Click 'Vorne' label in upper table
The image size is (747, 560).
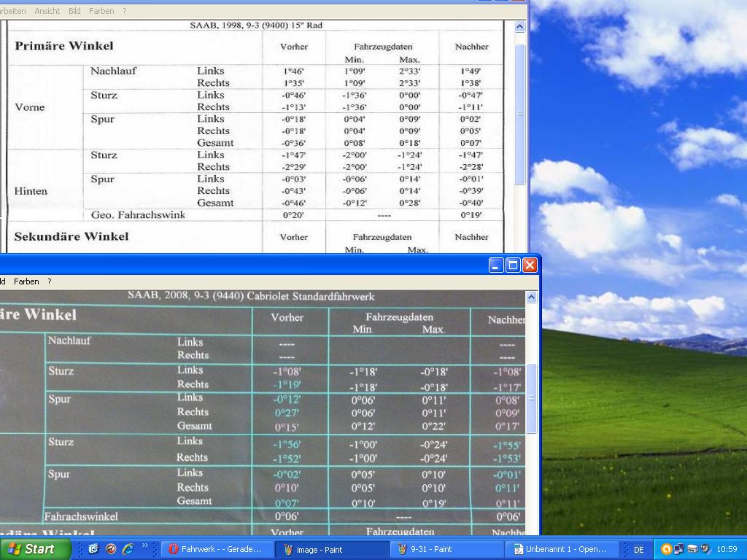29,107
